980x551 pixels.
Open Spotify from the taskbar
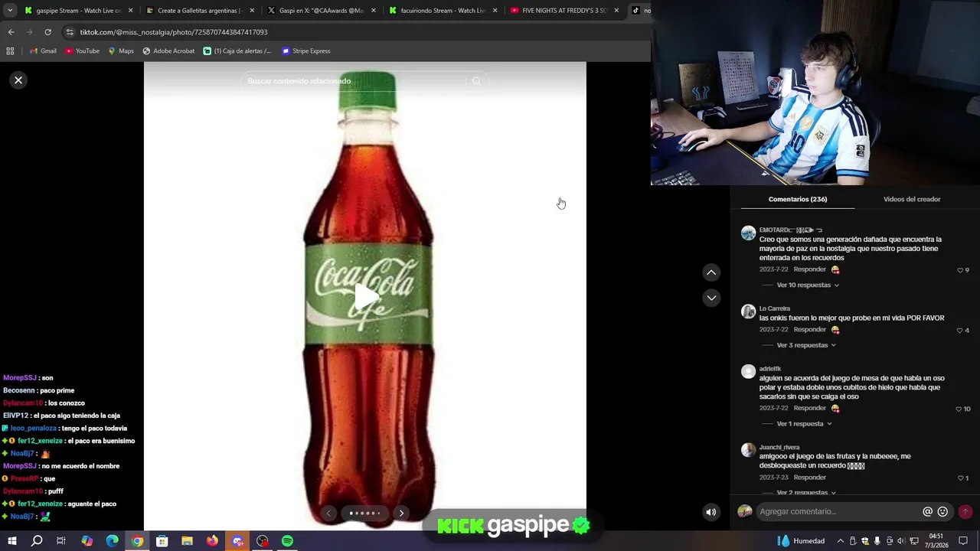click(x=287, y=541)
